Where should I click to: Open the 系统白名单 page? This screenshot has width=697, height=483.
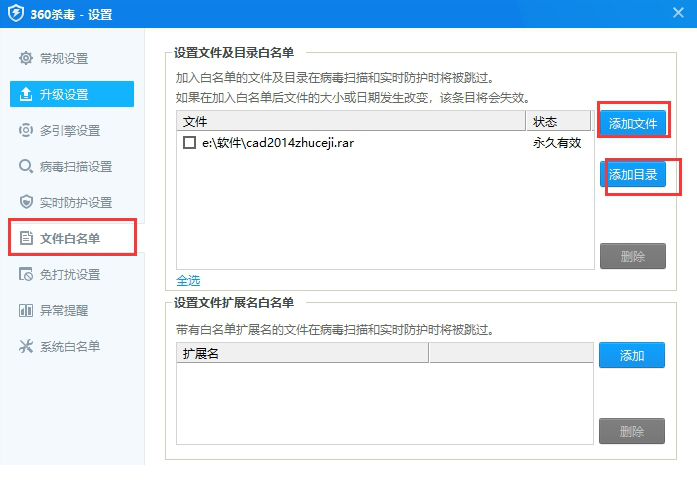coord(72,346)
